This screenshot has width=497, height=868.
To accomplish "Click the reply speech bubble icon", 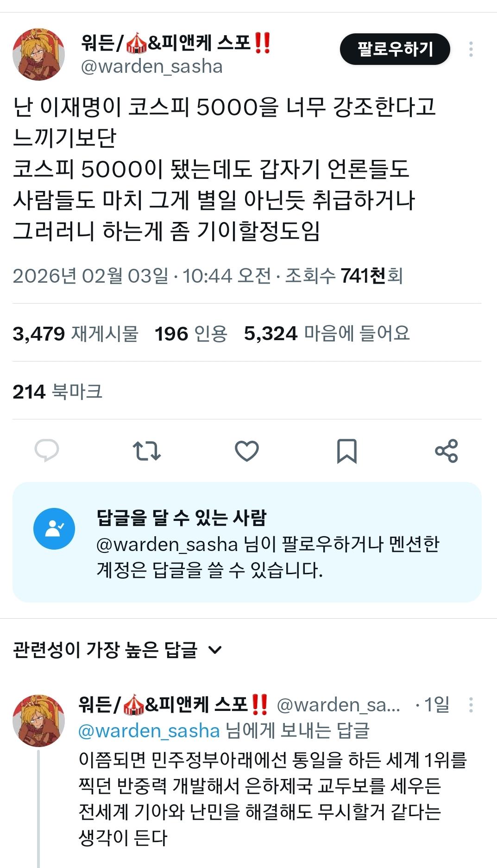I will (47, 450).
